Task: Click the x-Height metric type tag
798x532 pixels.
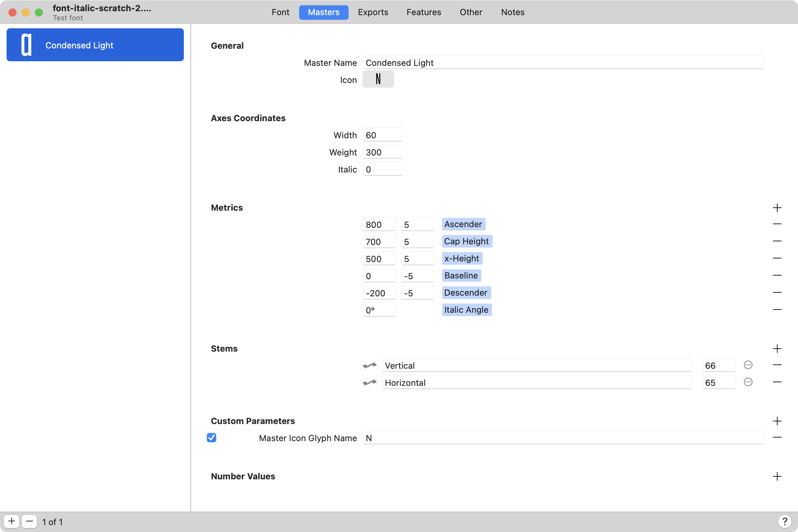Action: pyautogui.click(x=461, y=258)
